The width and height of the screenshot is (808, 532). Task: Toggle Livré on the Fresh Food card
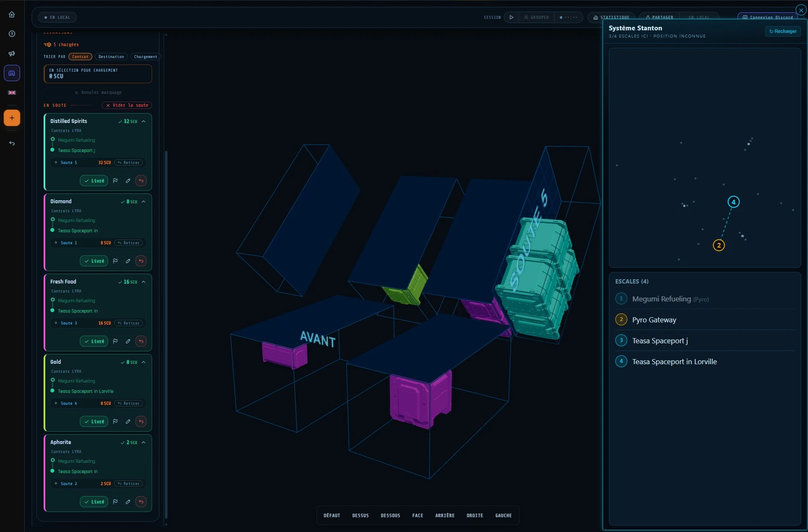(x=94, y=341)
